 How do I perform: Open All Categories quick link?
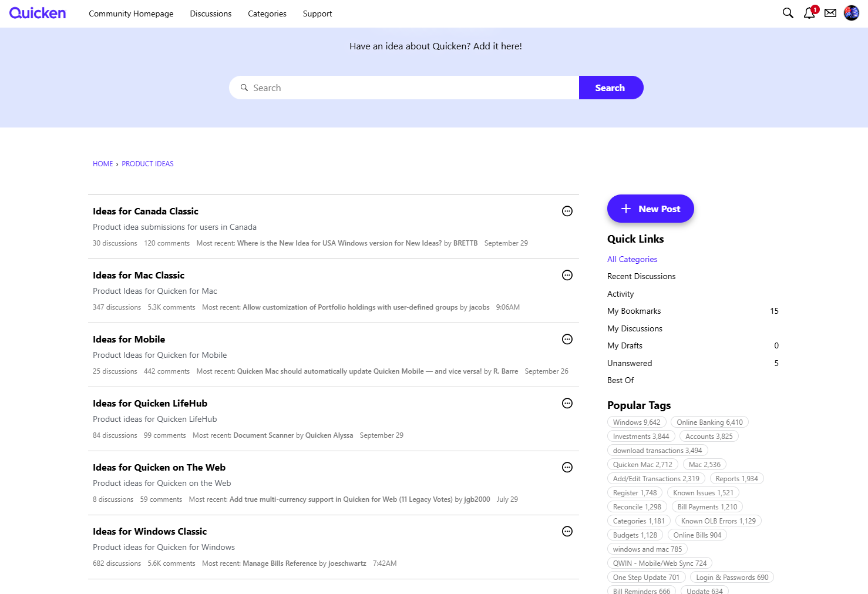point(632,259)
